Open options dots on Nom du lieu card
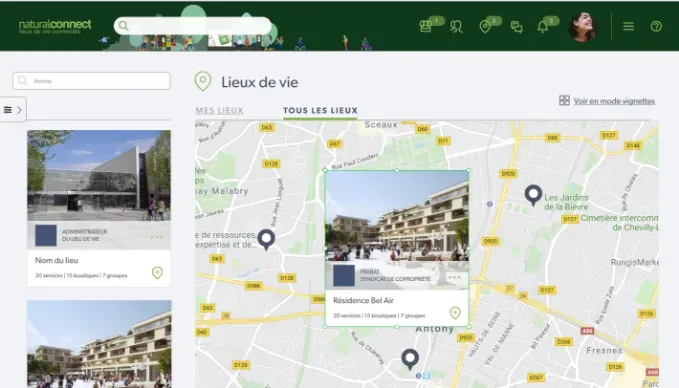The image size is (679, 388). [x=156, y=237]
